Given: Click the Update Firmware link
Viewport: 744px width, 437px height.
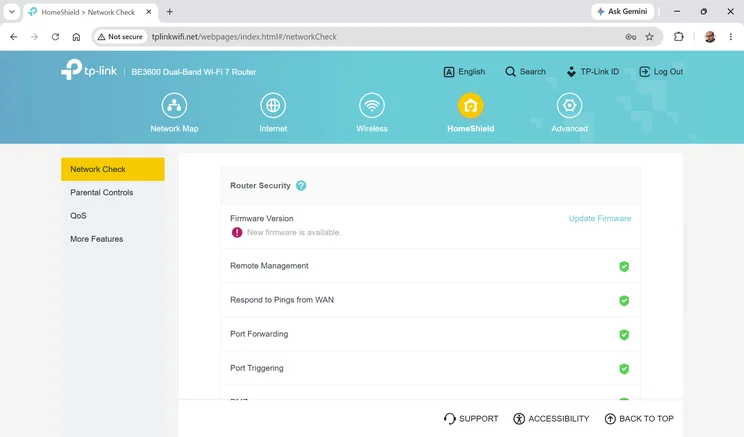Looking at the screenshot, I should click(x=600, y=219).
